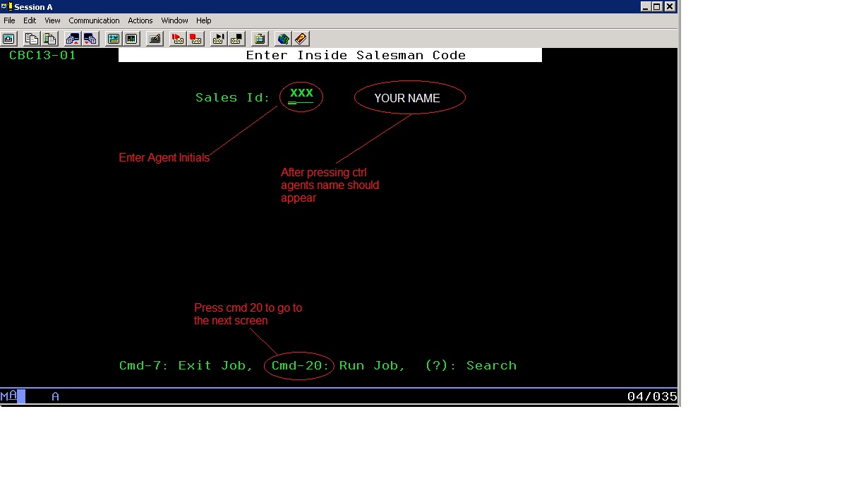Maximize the Session A window
868x488 pixels.
coord(657,6)
